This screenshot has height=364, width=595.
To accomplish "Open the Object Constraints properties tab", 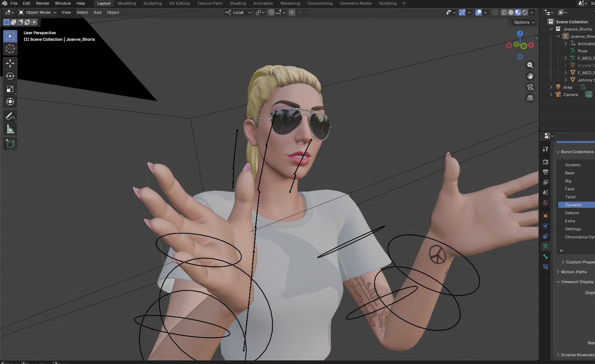I will pos(545,236).
